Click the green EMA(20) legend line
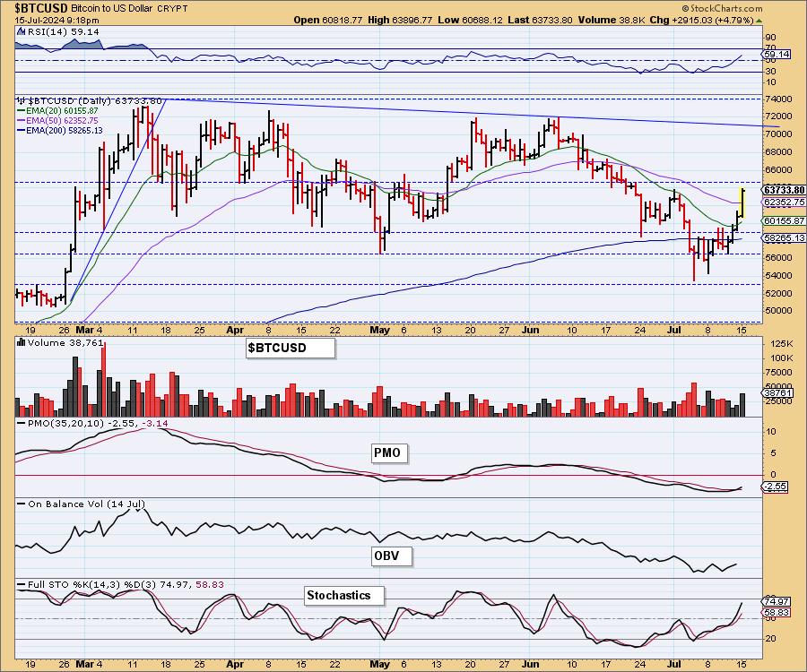Image resolution: width=807 pixels, height=672 pixels. [x=22, y=110]
